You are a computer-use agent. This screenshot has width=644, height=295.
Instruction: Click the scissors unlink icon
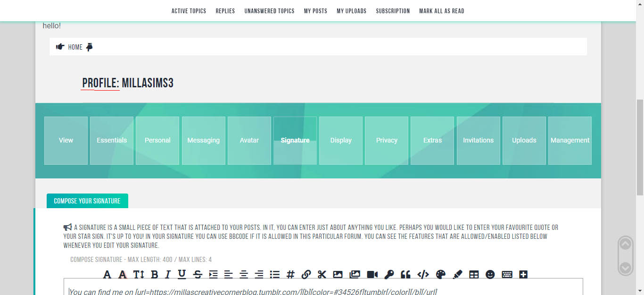tap(322, 274)
